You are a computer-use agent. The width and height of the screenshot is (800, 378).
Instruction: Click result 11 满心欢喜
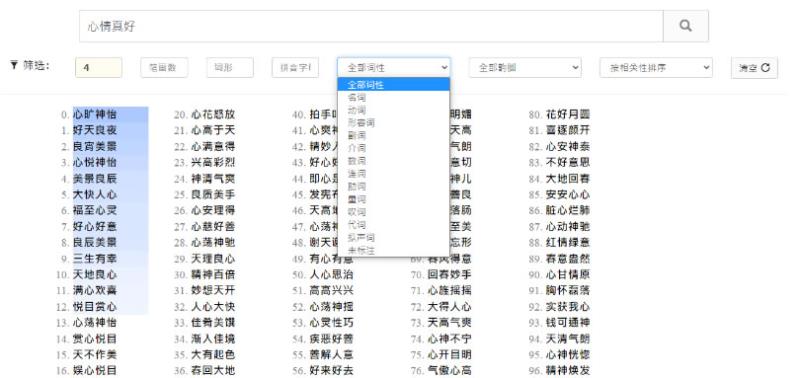(95, 290)
